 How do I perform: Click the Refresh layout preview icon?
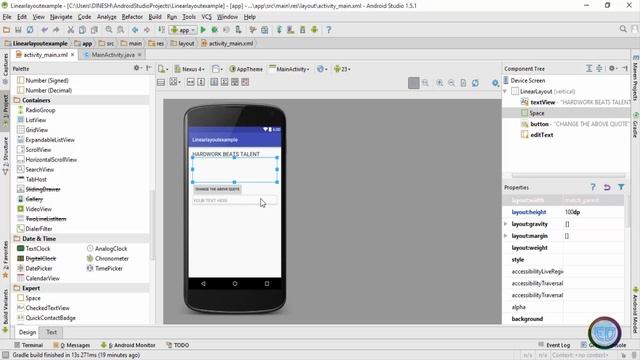475,83
